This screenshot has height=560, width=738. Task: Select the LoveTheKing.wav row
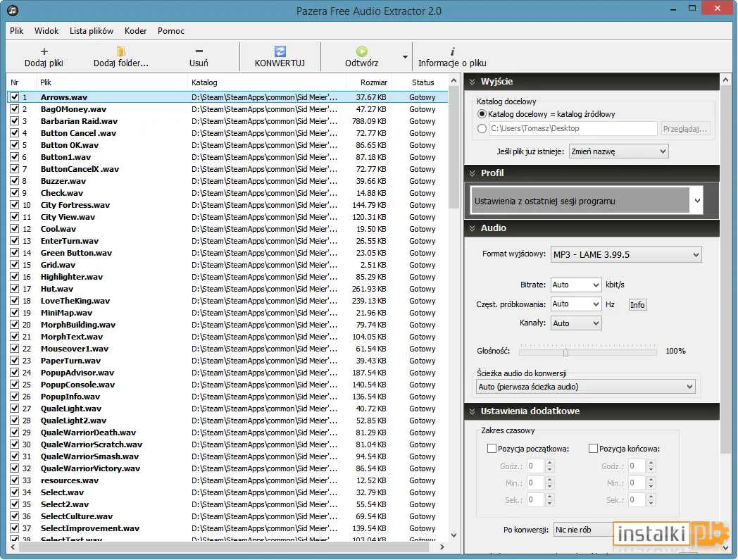point(227,301)
